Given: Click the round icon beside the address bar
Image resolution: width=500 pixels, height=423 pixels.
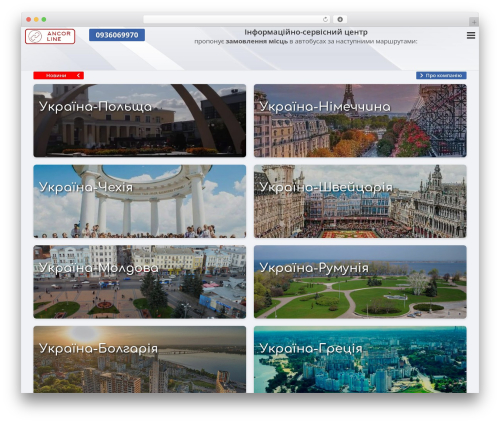Looking at the screenshot, I should [340, 20].
